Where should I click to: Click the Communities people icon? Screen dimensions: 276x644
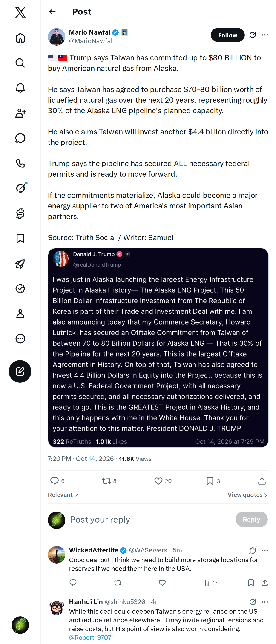coord(20,113)
